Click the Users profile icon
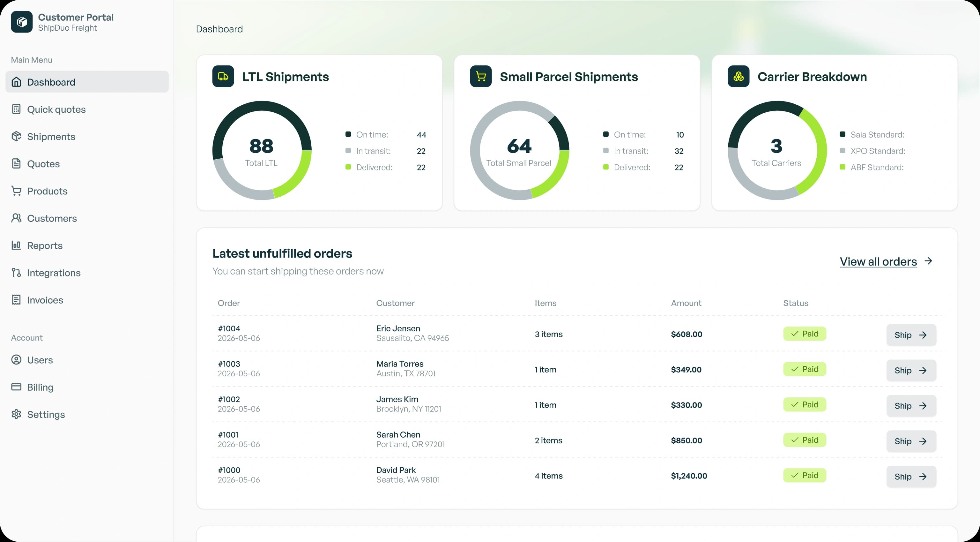980x542 pixels. (16, 360)
